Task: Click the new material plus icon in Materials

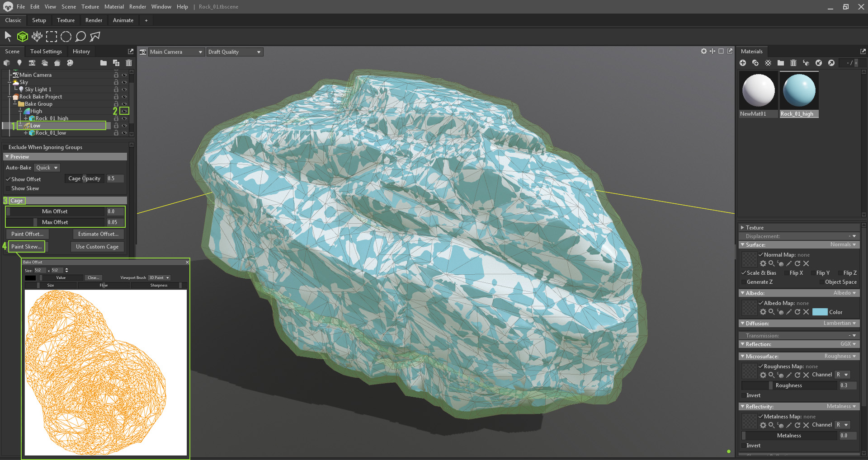Action: (743, 63)
